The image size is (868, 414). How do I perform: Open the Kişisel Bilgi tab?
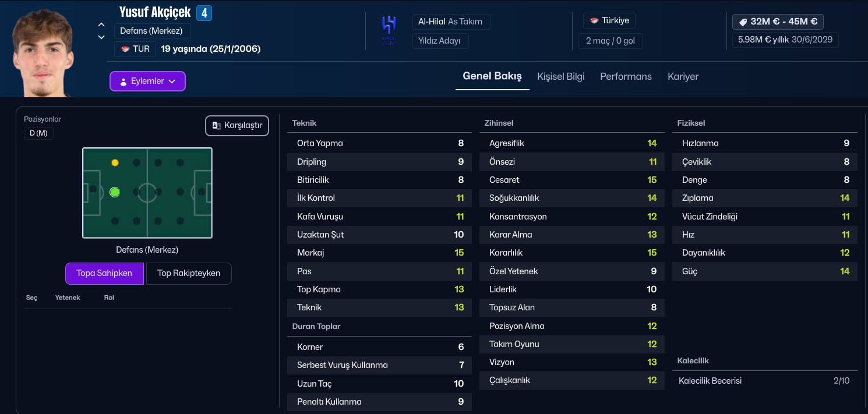click(560, 76)
